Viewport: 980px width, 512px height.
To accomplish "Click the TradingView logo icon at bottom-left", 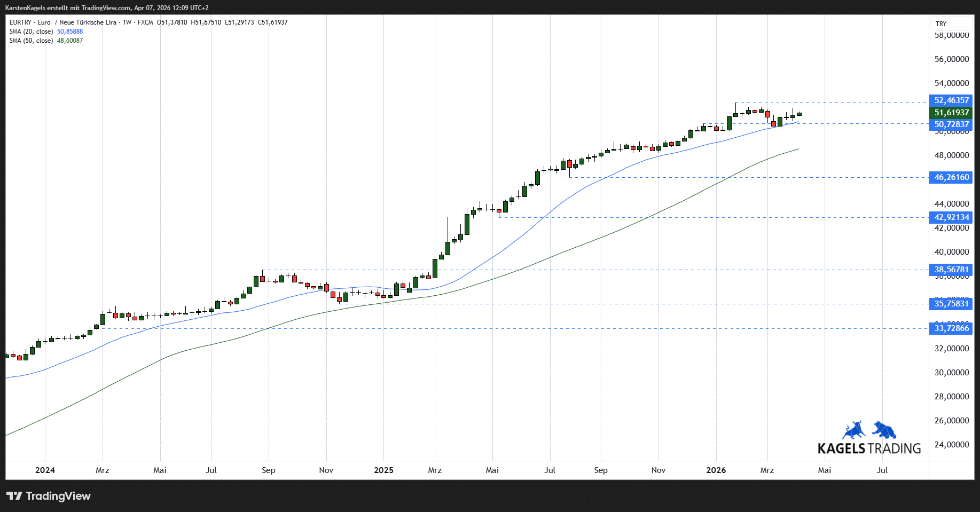I will [x=14, y=496].
